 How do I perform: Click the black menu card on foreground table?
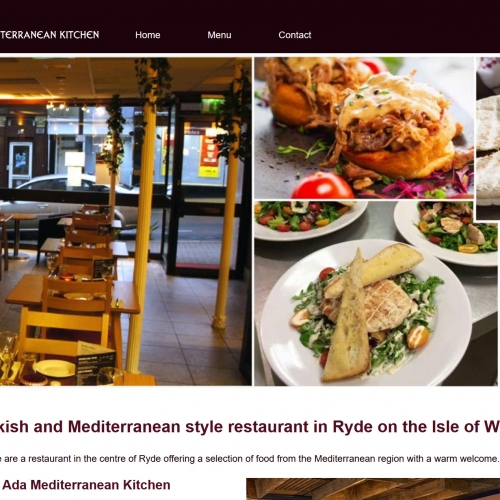pos(96,363)
